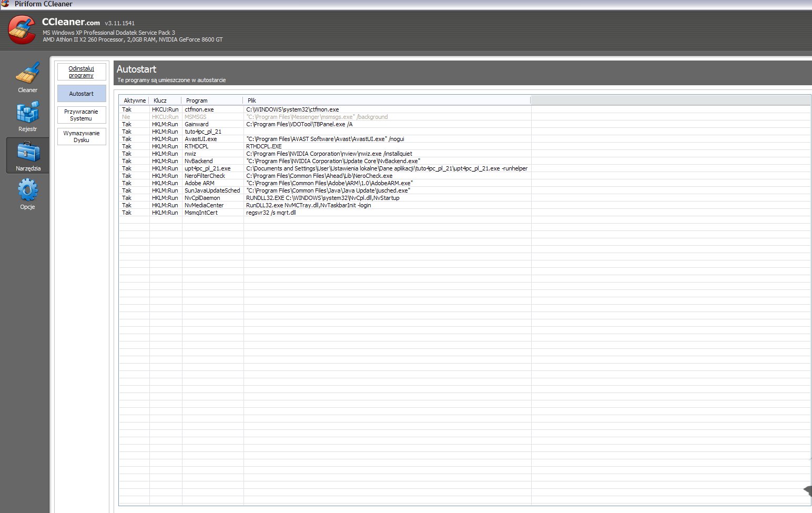
Task: Select the Adobe ARM program entry
Action: pos(199,183)
